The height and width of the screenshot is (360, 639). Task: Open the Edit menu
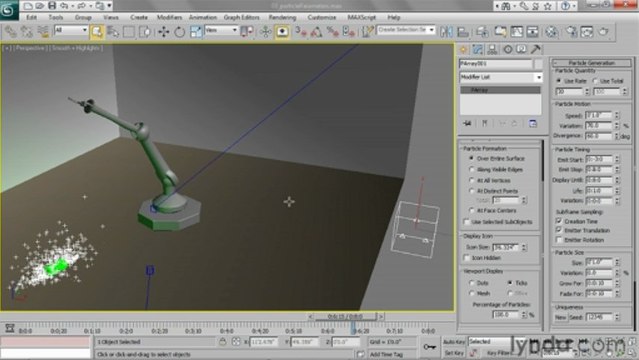pos(31,18)
